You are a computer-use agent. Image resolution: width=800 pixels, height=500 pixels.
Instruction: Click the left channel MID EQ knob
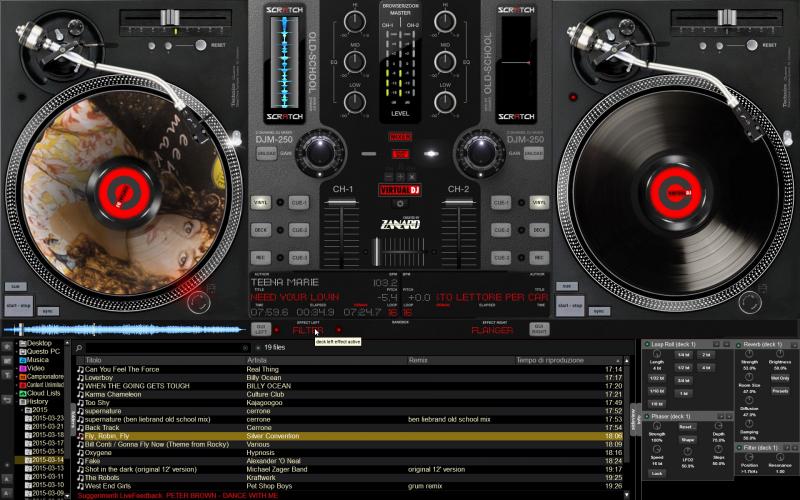click(x=355, y=62)
